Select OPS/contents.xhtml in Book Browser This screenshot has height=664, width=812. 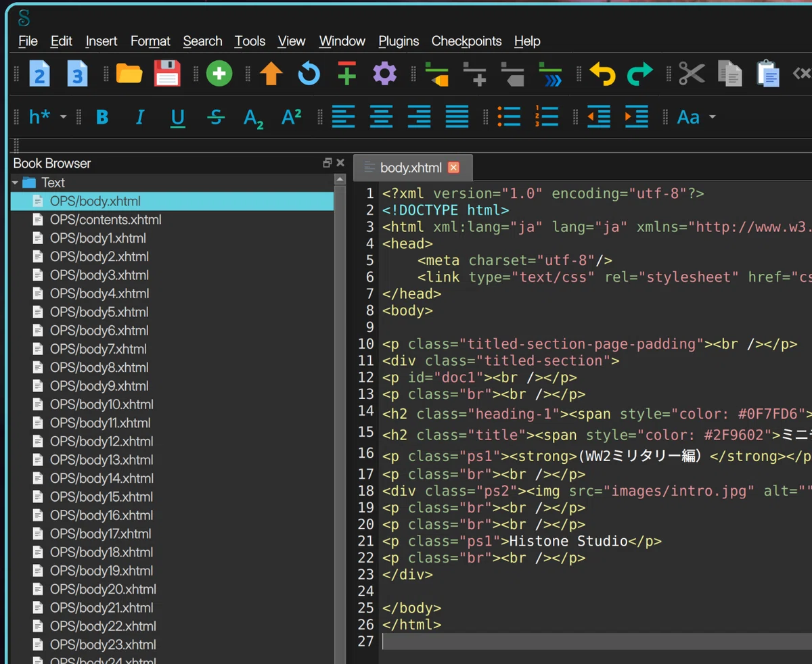point(106,220)
